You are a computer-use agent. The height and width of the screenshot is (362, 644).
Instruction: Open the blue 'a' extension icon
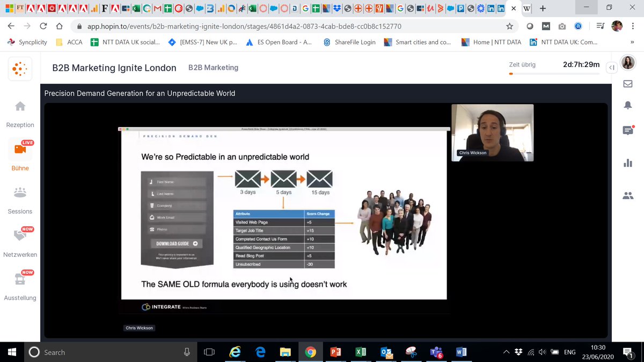(x=578, y=26)
